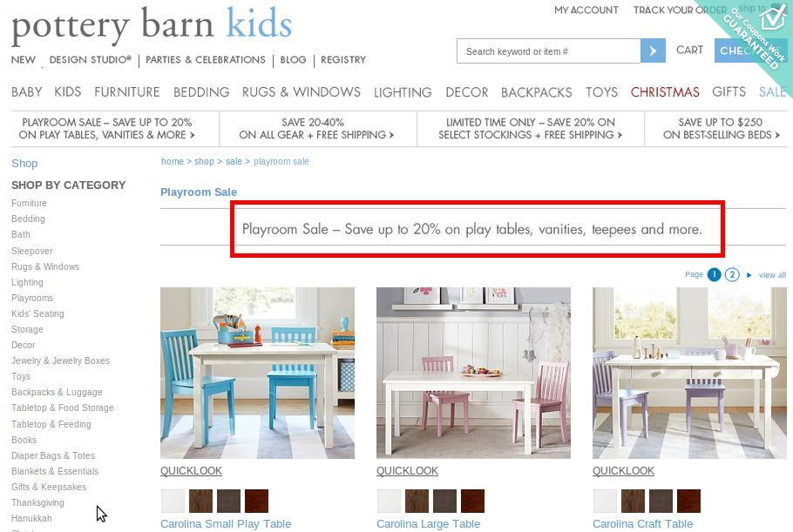Open the Carolina Small Play Table image
This screenshot has height=532, width=793.
point(257,373)
